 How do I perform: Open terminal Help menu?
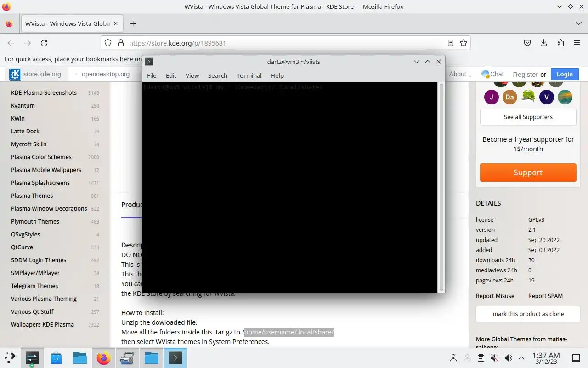(x=277, y=75)
